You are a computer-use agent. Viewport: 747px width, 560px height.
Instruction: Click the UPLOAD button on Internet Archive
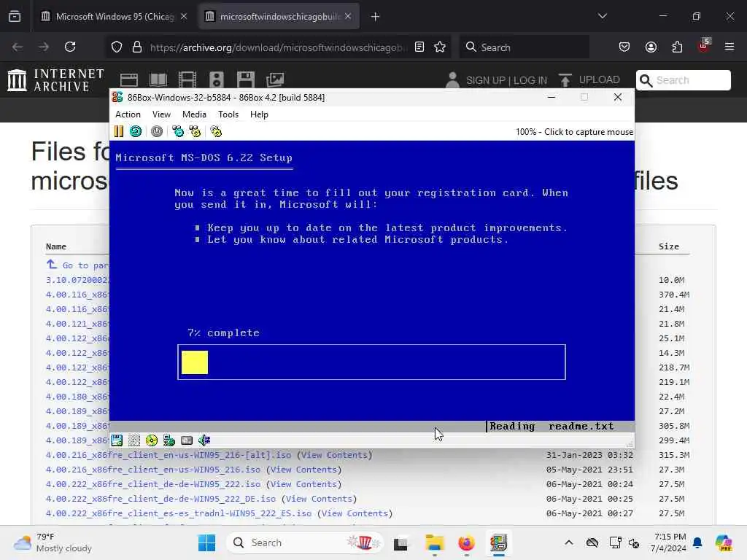[589, 79]
